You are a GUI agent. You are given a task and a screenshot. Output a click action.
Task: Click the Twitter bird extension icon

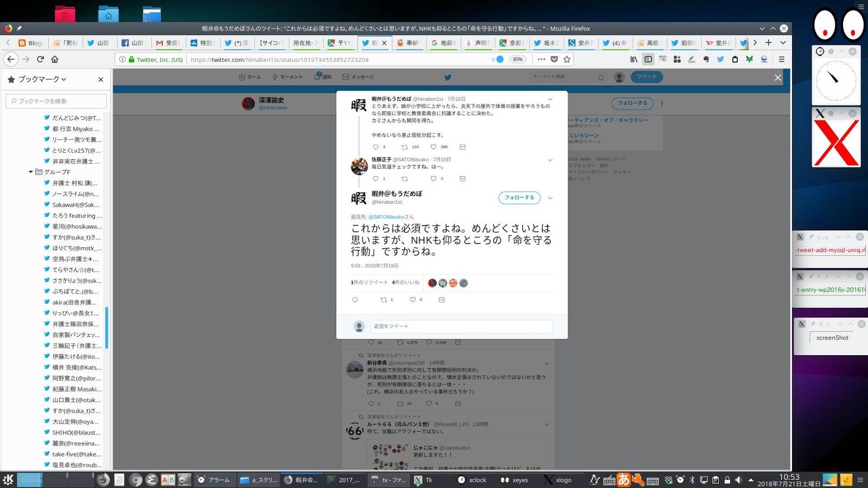tap(720, 59)
